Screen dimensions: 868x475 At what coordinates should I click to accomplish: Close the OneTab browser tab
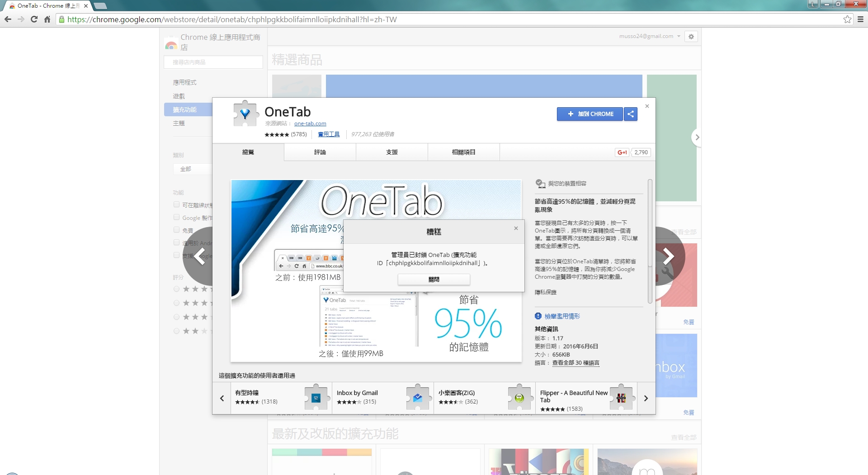tap(86, 6)
